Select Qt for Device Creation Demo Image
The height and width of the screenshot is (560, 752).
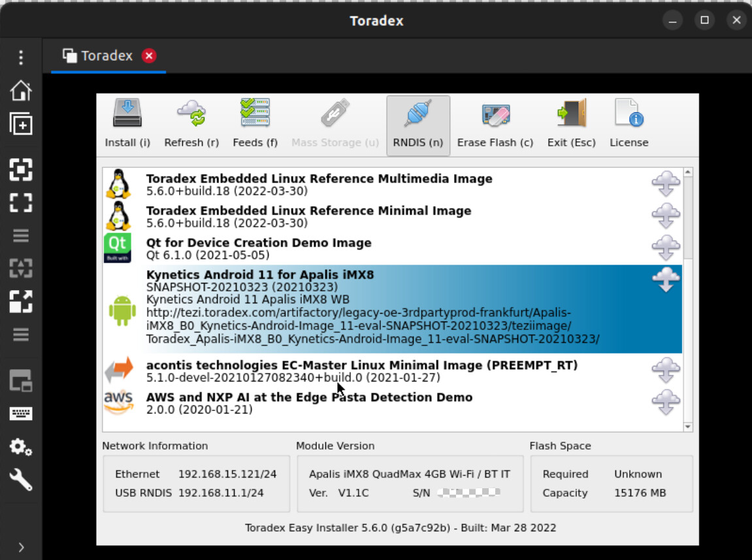click(392, 248)
